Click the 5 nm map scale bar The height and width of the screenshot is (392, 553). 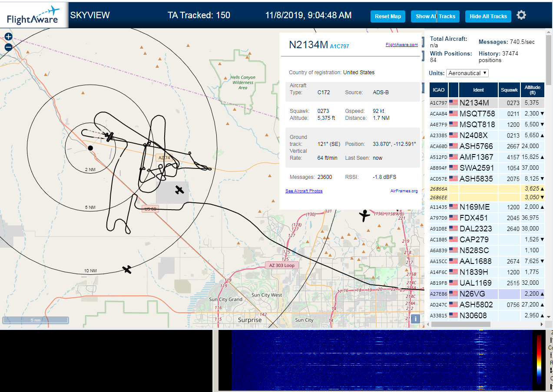(x=36, y=320)
